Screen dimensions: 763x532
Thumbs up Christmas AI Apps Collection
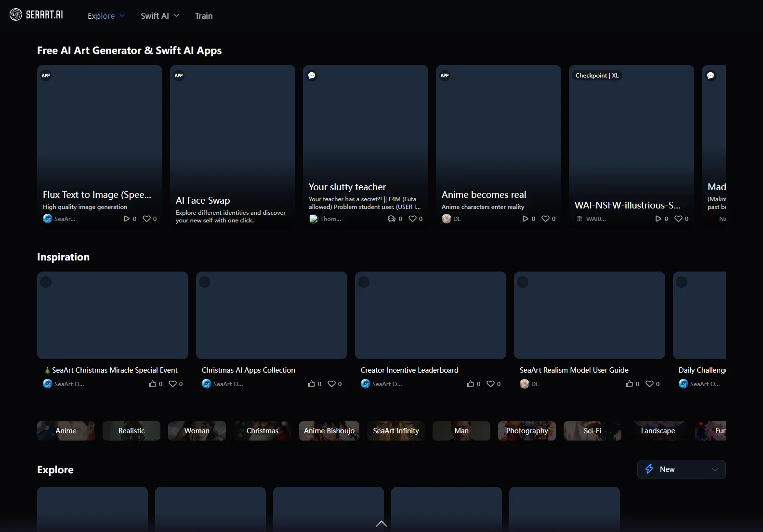tap(312, 384)
